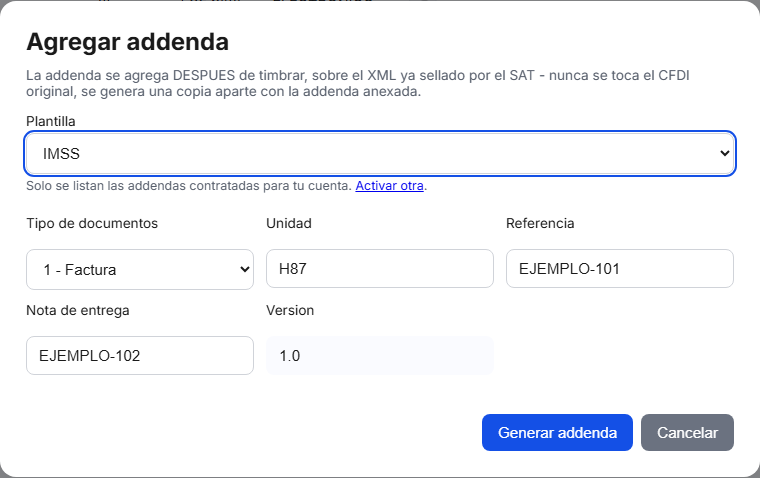The image size is (760, 478).
Task: Click the hint 'Solo se listan las addendas contratadas'
Action: (x=189, y=186)
